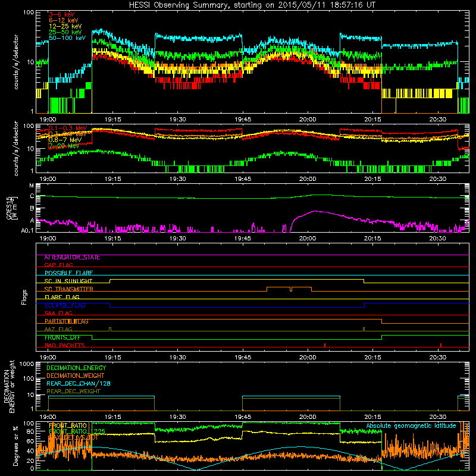
Task: Click the REAR_DEC_WEIGHT legend label
Action: coord(73,392)
